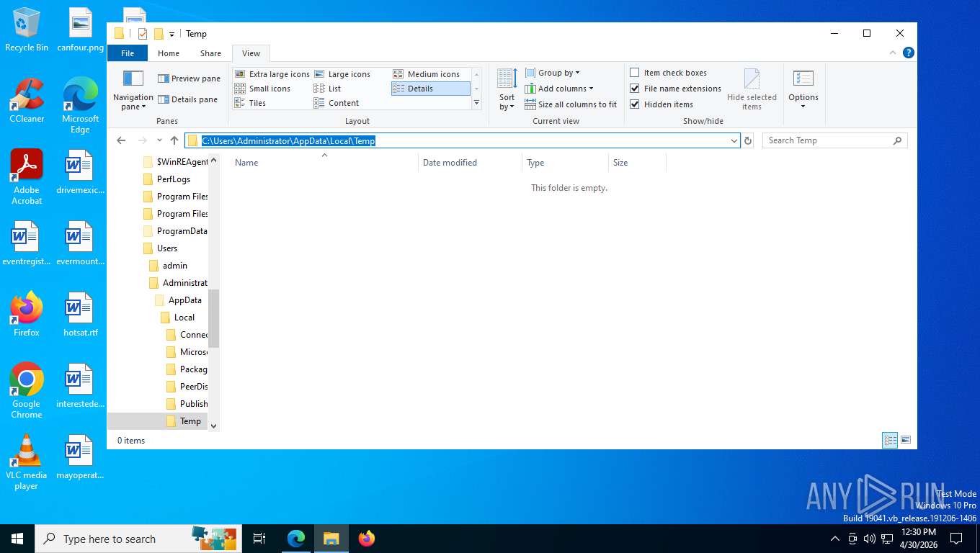Viewport: 980px width, 553px height.
Task: Switch to Small icons view
Action: tap(262, 89)
